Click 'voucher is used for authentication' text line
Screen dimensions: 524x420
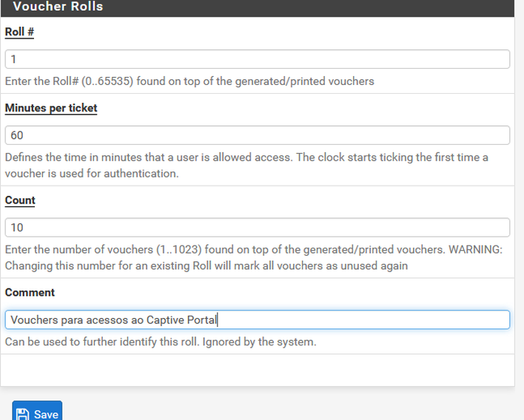click(92, 174)
